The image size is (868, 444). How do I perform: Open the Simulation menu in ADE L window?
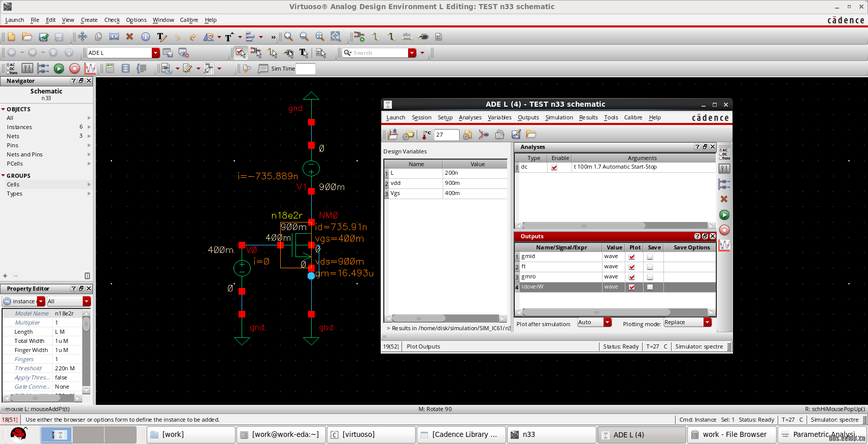[x=559, y=117]
